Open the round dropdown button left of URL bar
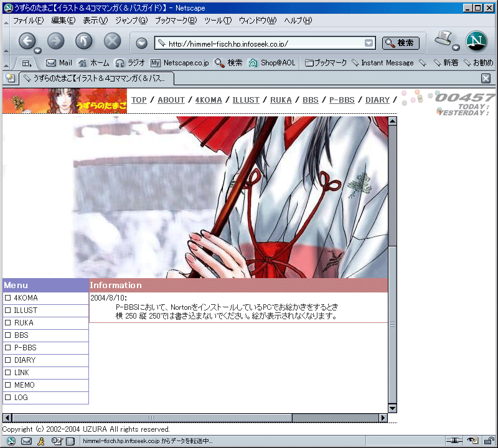The height and width of the screenshot is (448, 498). pos(142,43)
